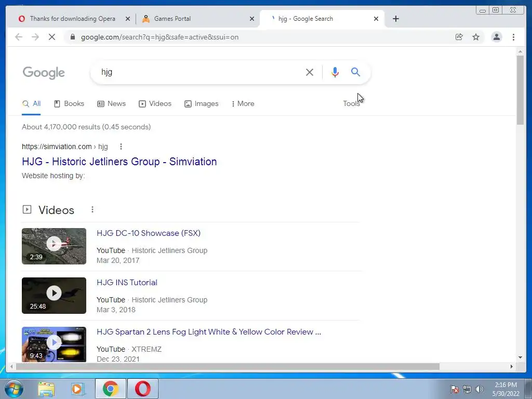This screenshot has height=399, width=532.
Task: Click the forward navigation arrow
Action: [35, 37]
